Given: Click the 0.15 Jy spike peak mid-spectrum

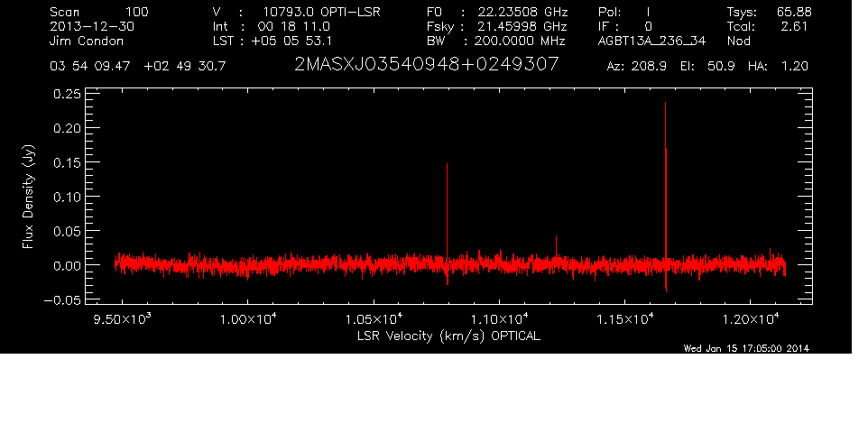Looking at the screenshot, I should pyautogui.click(x=447, y=164).
